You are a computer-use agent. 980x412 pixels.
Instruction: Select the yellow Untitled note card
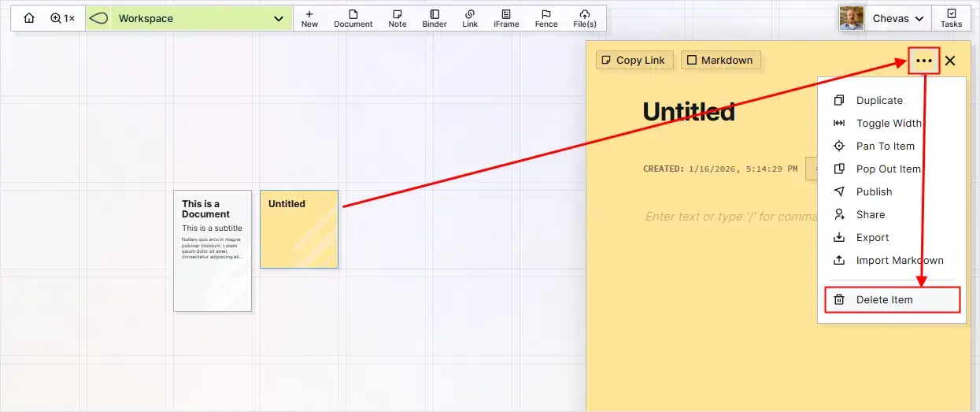(299, 228)
